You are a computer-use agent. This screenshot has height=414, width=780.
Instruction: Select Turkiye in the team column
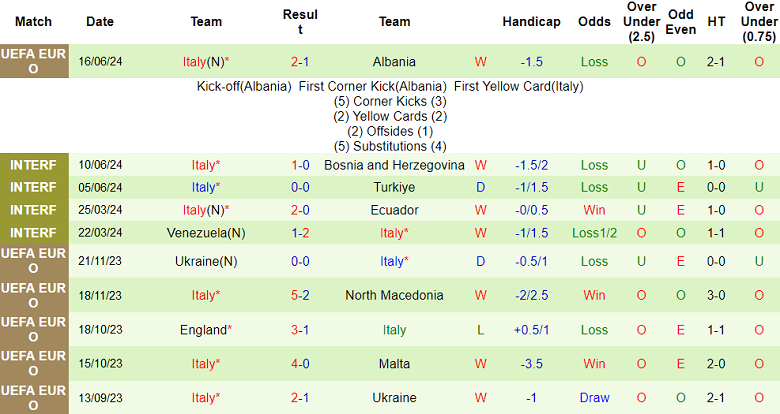394,187
